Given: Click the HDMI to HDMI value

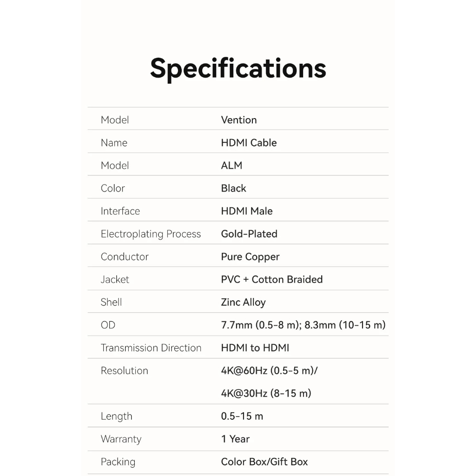Looking at the screenshot, I should (255, 348).
